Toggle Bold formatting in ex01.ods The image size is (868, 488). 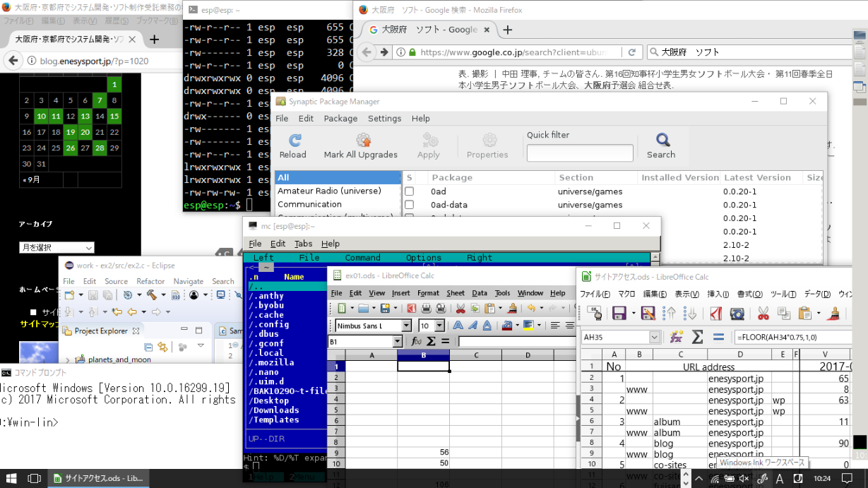click(457, 325)
